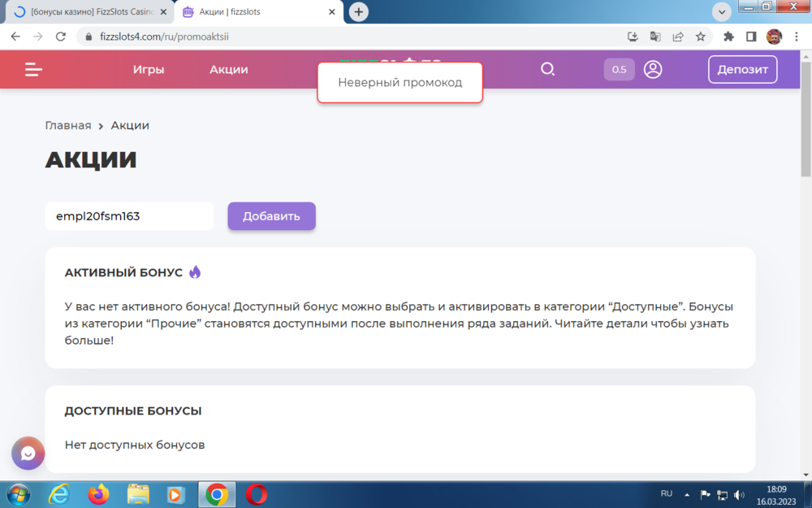The height and width of the screenshot is (508, 812).
Task: Open the new tab plus button
Action: tap(359, 12)
